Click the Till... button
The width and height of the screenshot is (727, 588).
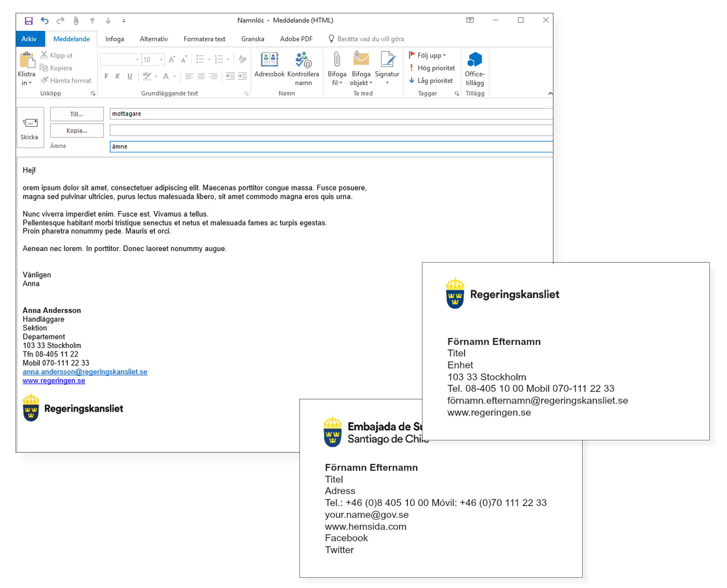point(76,114)
